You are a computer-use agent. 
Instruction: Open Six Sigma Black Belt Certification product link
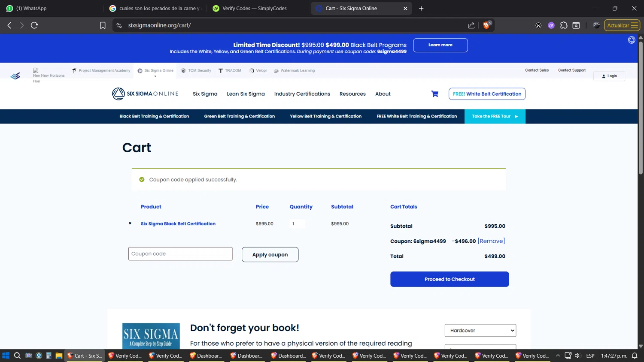178,223
